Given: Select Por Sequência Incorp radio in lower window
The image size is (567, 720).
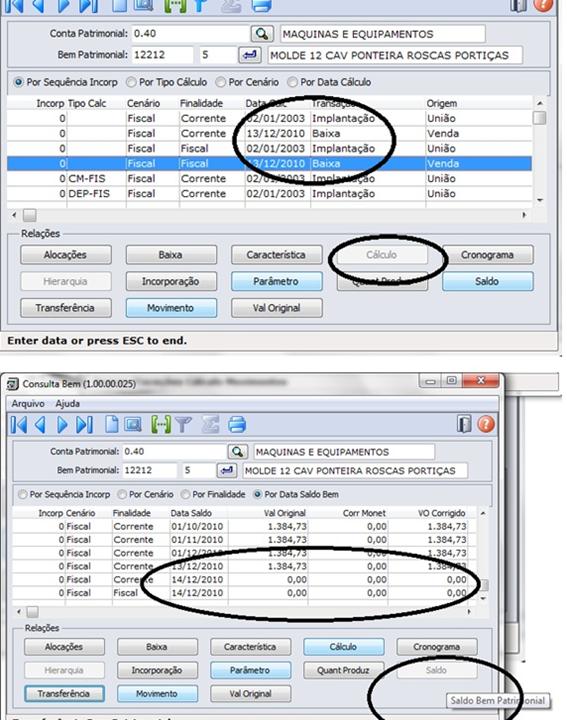Looking at the screenshot, I should (22, 495).
